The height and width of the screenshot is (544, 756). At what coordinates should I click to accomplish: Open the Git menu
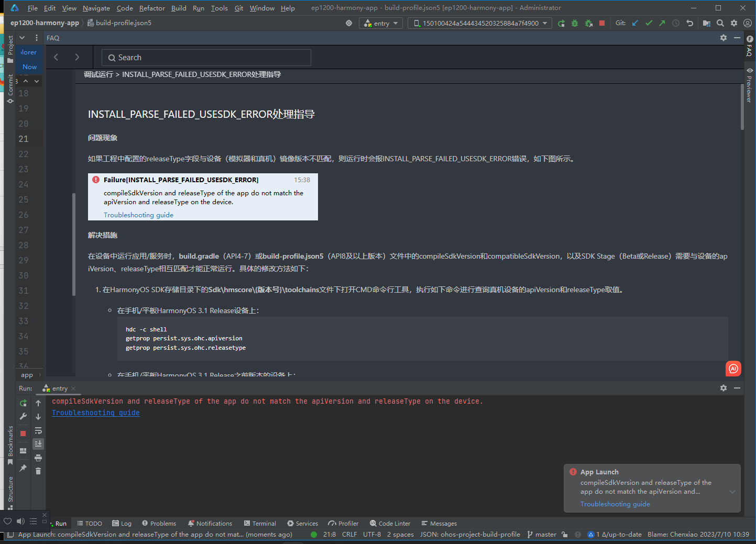[x=239, y=8]
